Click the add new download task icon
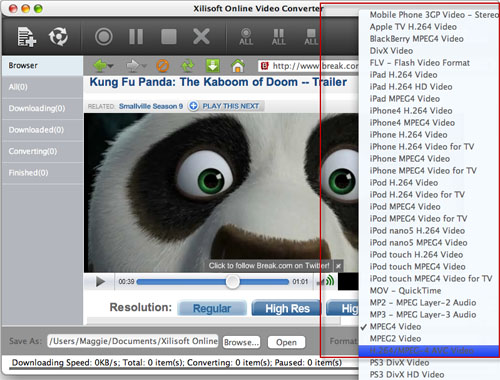The height and width of the screenshot is (380, 500). (27, 36)
